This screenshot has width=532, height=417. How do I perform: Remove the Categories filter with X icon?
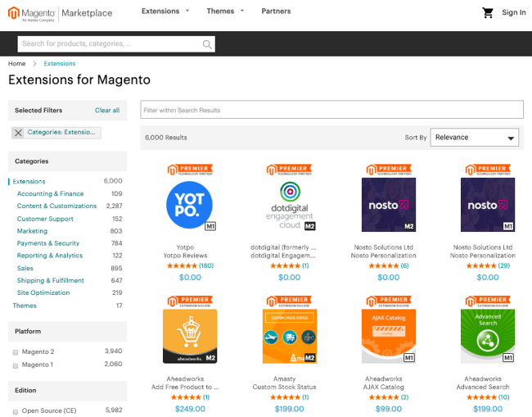coord(19,132)
